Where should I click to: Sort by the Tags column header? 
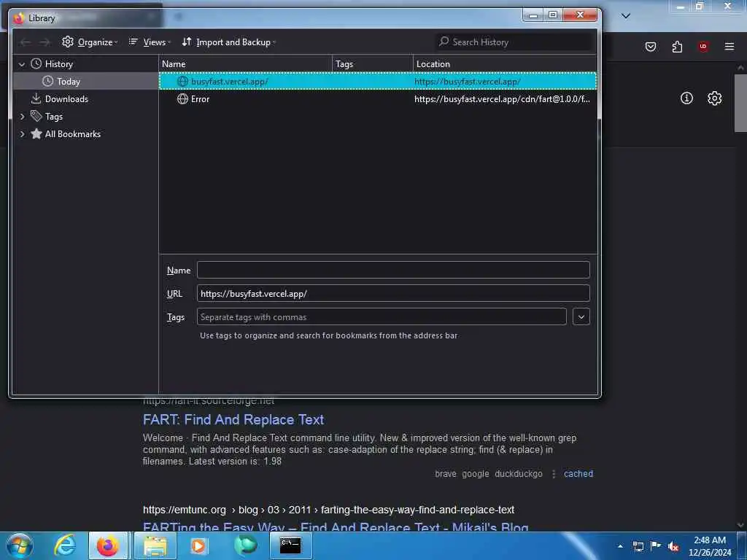tap(373, 64)
